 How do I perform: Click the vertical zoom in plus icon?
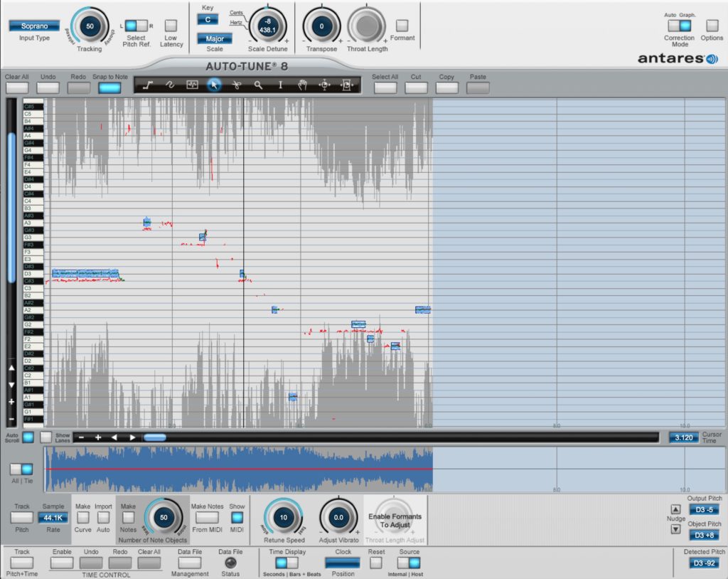[x=11, y=401]
